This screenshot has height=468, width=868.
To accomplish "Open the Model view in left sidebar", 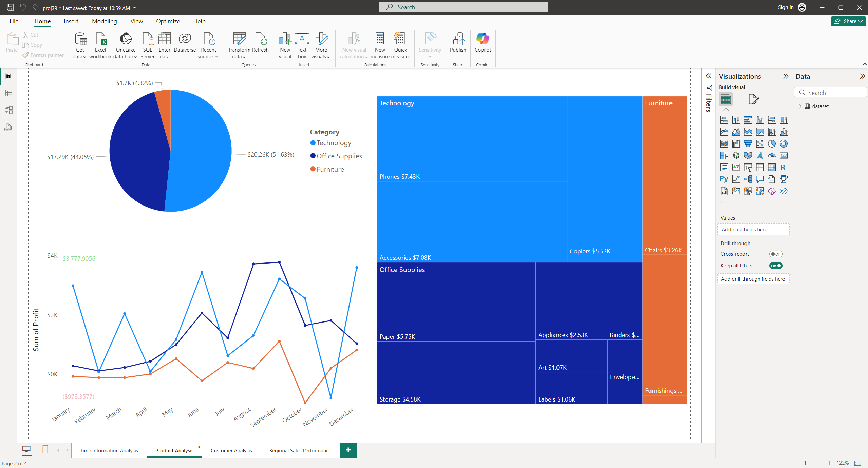I will click(9, 110).
